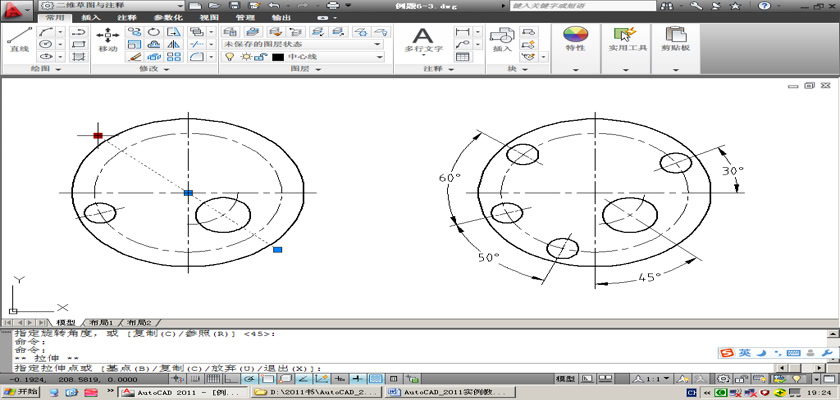Toggle the layer lock icon
The image size is (840, 400).
[x=260, y=57]
